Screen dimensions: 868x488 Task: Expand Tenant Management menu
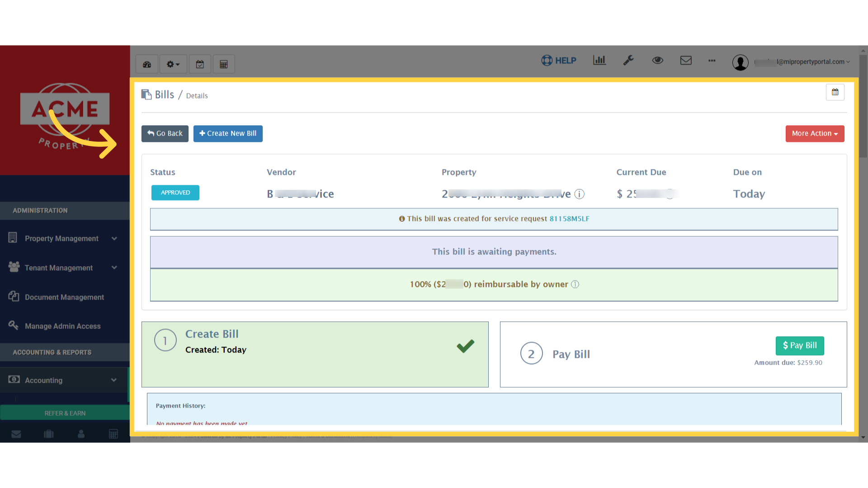65,267
